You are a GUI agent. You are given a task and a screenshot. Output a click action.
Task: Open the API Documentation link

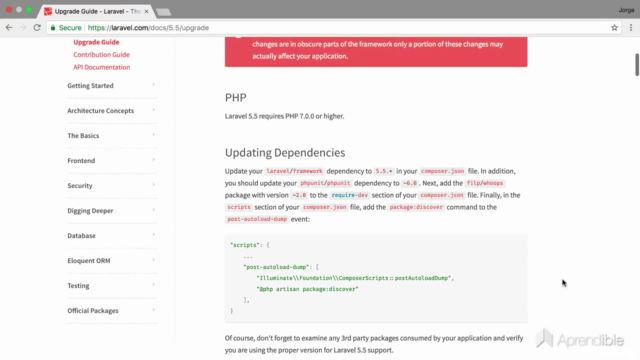pyautogui.click(x=102, y=67)
